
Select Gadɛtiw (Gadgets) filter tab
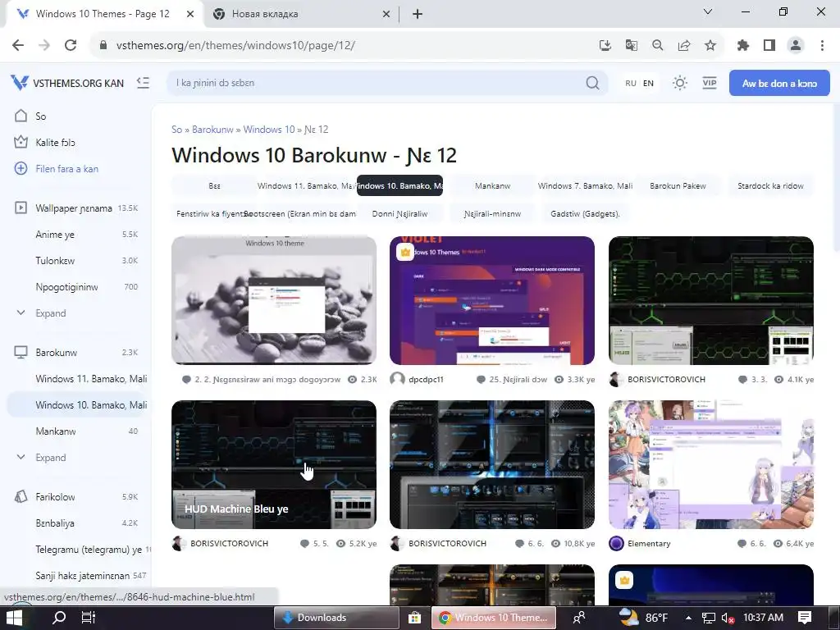(585, 214)
